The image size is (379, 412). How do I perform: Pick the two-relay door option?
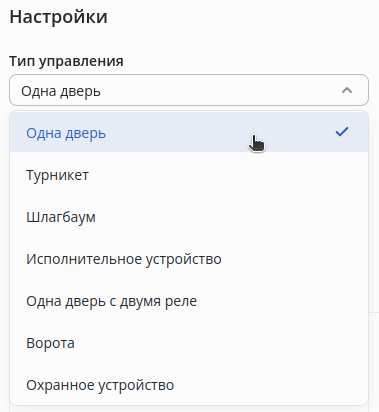(189, 301)
